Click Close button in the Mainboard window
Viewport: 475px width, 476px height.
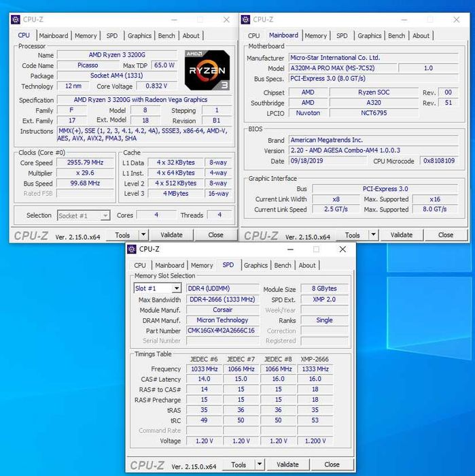(446, 235)
